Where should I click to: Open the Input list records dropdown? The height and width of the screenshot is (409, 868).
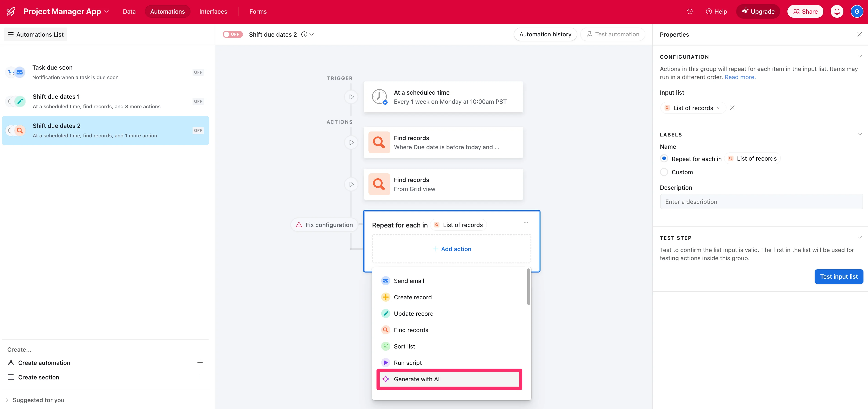coord(693,108)
